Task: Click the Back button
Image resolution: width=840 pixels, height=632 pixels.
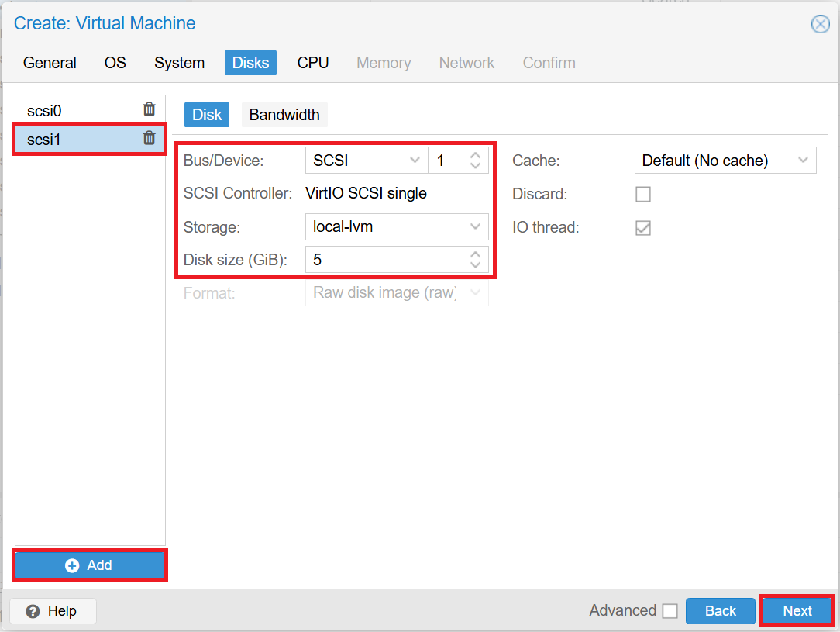Action: coord(720,611)
